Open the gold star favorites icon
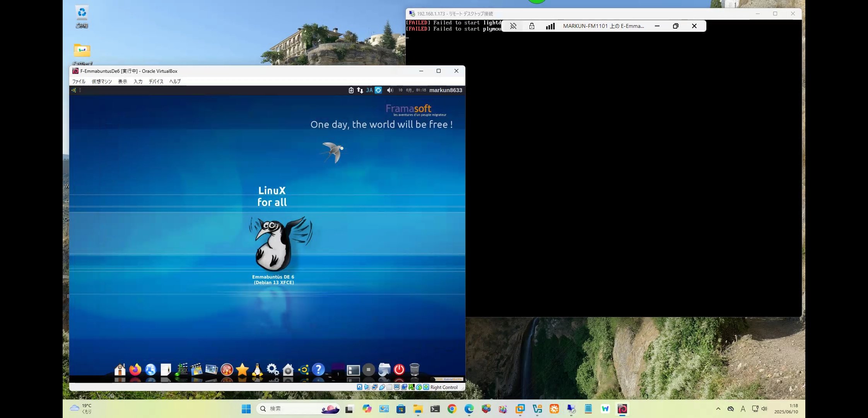This screenshot has width=868, height=418. 242,370
